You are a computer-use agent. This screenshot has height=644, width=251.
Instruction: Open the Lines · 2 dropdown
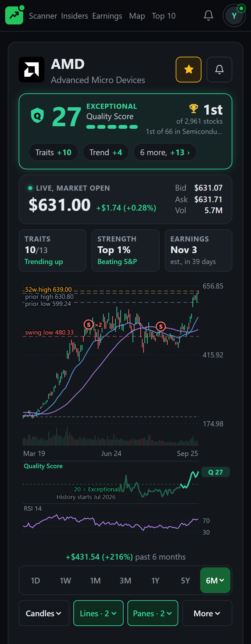[98, 613]
